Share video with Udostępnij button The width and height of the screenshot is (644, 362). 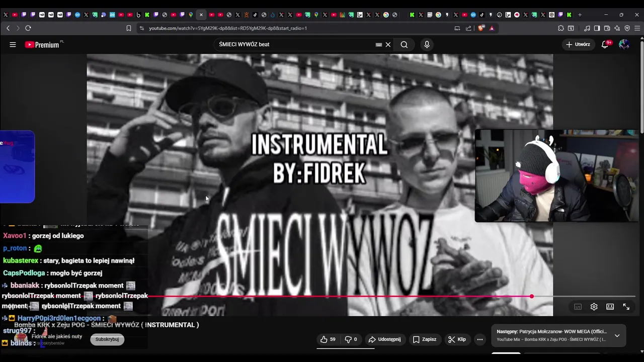click(384, 339)
